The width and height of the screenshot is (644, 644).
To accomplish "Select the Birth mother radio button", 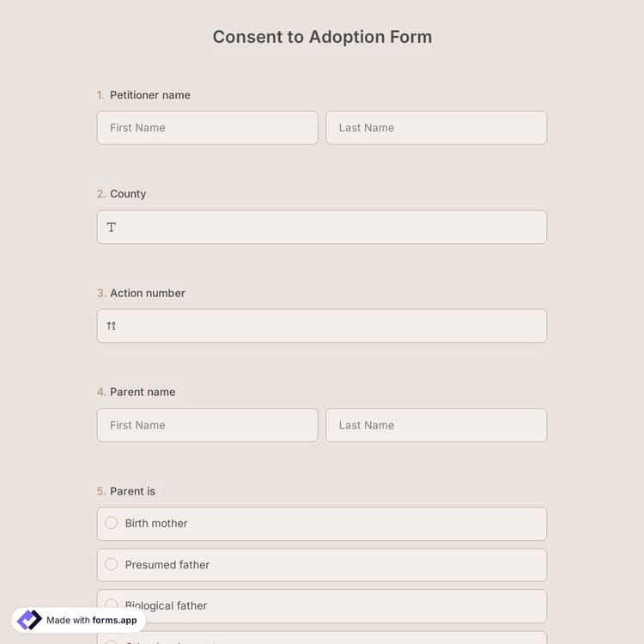I will (112, 523).
